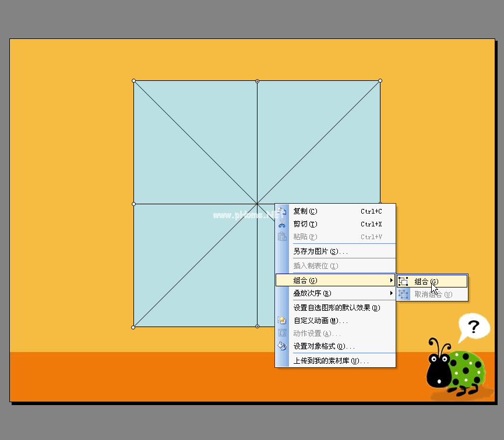This screenshot has height=440, width=504.
Task: Click the copy icon beside 复制
Action: click(282, 211)
